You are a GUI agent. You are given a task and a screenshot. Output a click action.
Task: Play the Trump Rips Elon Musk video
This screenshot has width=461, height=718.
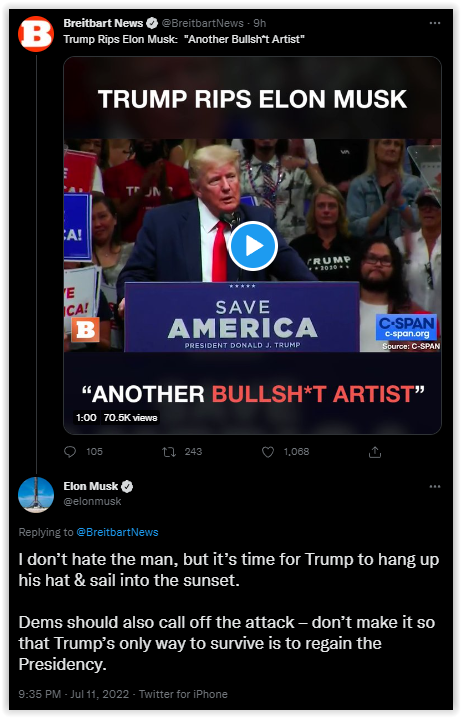click(253, 246)
